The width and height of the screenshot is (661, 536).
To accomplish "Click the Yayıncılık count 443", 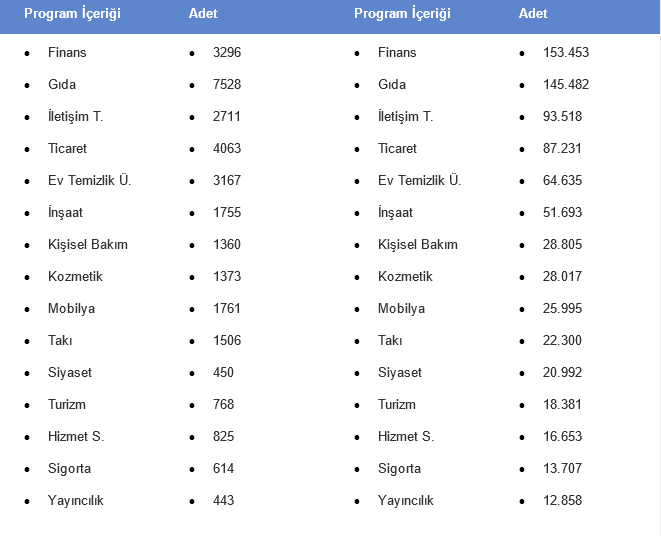I will 223,500.
